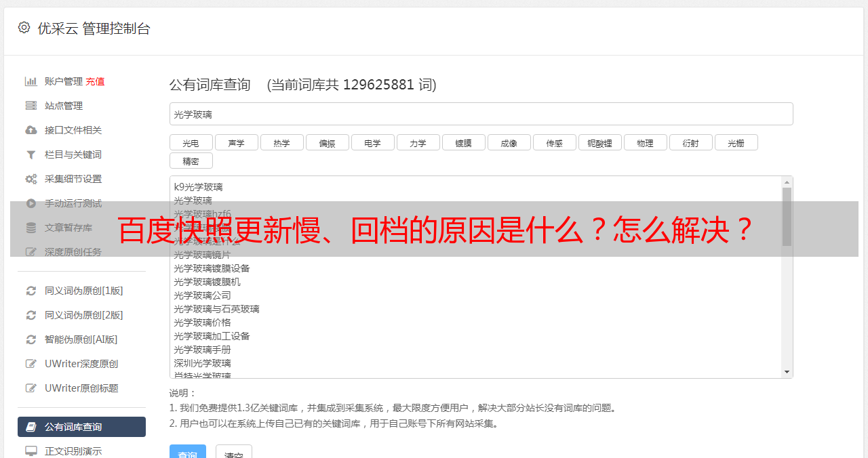This screenshot has width=868, height=458.
Task: Click the edit icon for UWriter原创标题
Action: (x=31, y=388)
